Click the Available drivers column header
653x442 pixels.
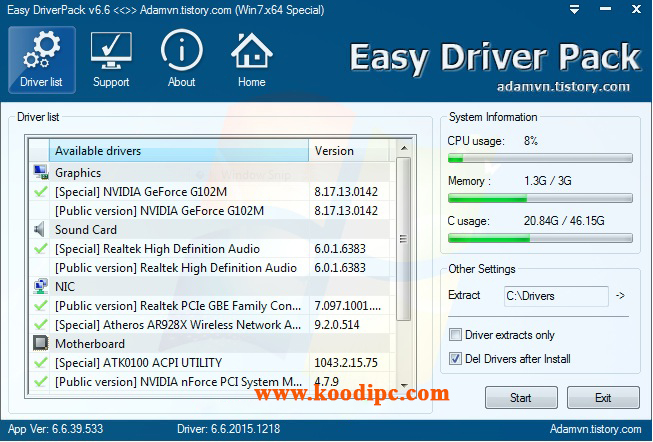click(x=179, y=151)
